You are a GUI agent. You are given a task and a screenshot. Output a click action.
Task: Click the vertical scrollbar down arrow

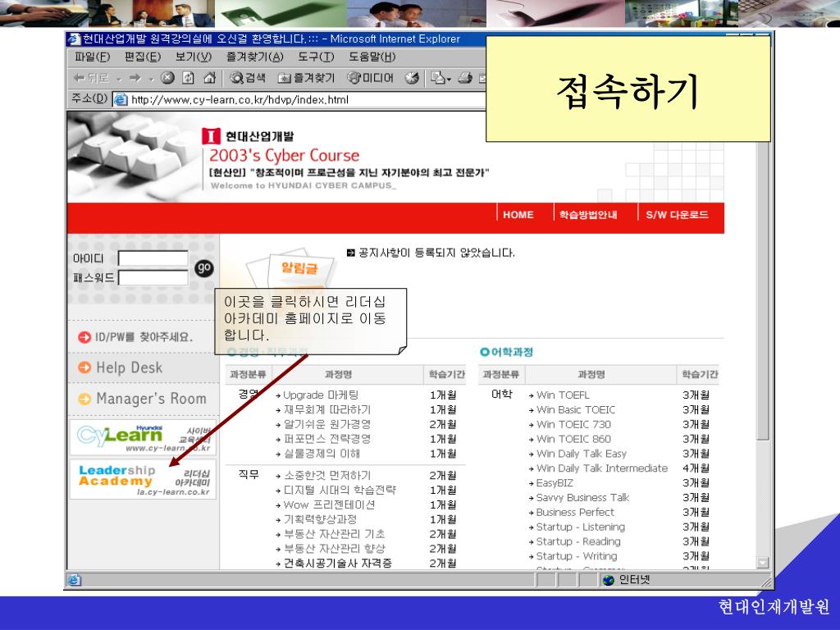pyautogui.click(x=762, y=562)
